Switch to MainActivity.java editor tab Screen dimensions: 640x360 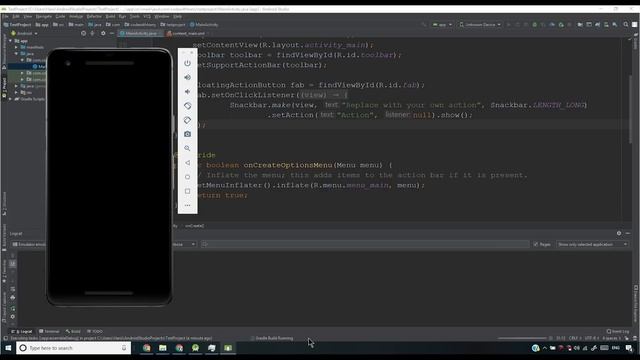[x=141, y=33]
